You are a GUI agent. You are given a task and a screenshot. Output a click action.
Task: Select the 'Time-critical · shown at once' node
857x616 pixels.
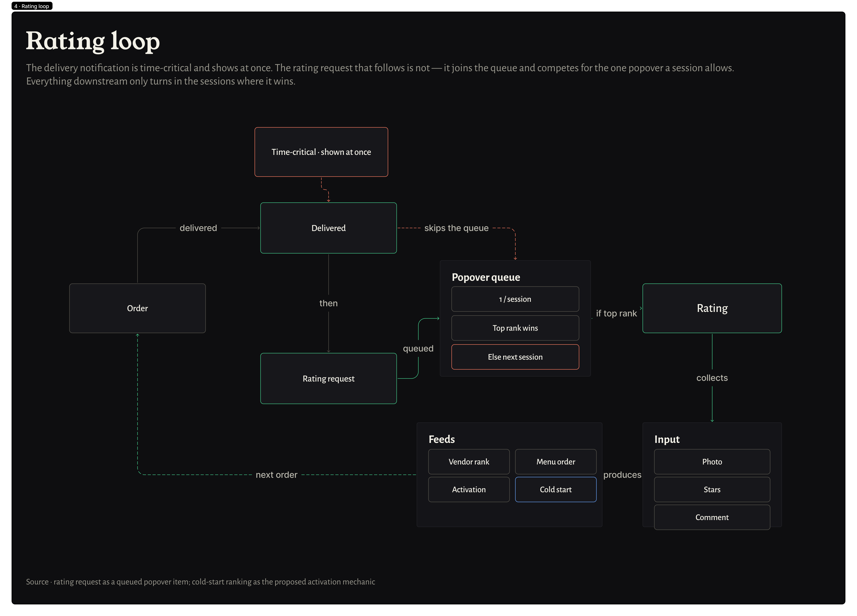coord(321,152)
